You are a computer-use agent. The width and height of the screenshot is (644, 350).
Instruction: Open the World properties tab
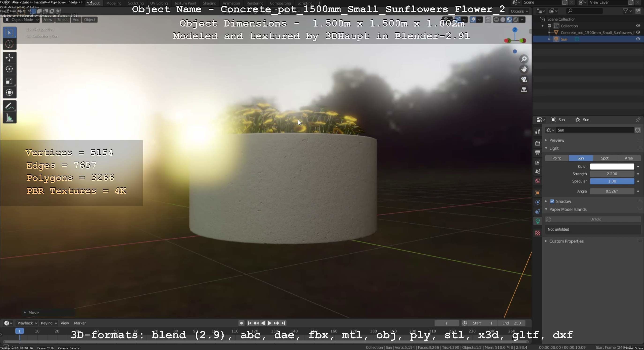click(538, 181)
